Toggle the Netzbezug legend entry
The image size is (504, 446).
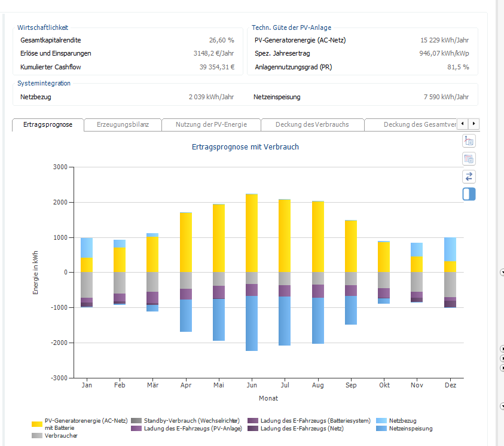click(402, 421)
